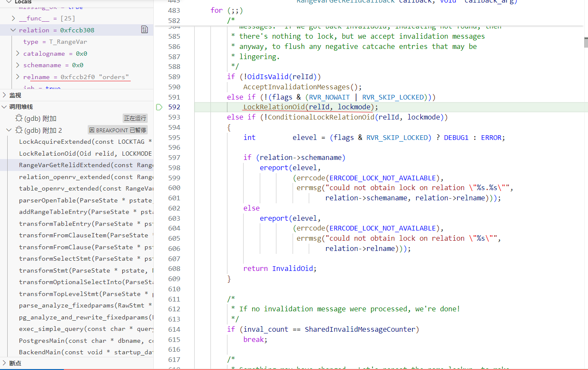The width and height of the screenshot is (588, 370).
Task: Click the bug icon of (gdb) 附加 2
Action: coord(19,130)
